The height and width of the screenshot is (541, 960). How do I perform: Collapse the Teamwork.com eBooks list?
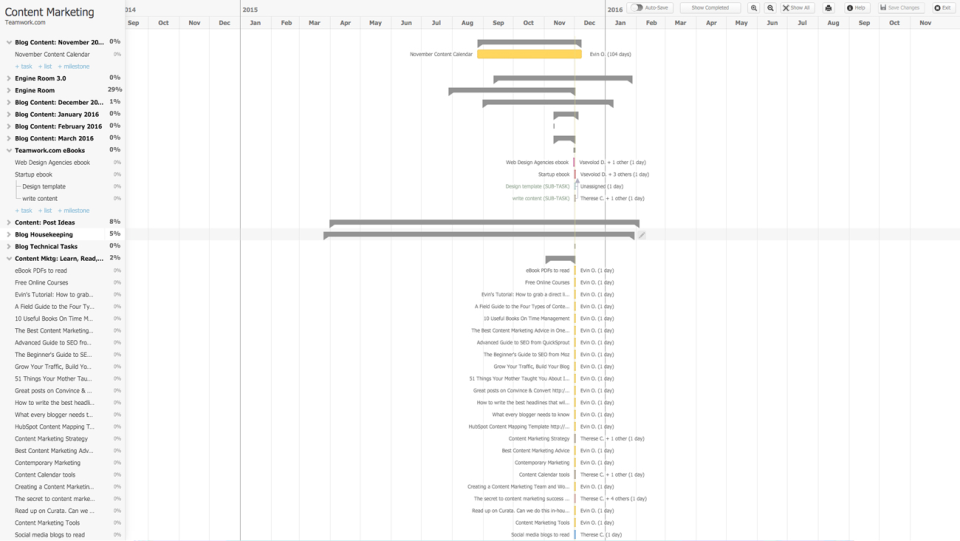(x=9, y=151)
